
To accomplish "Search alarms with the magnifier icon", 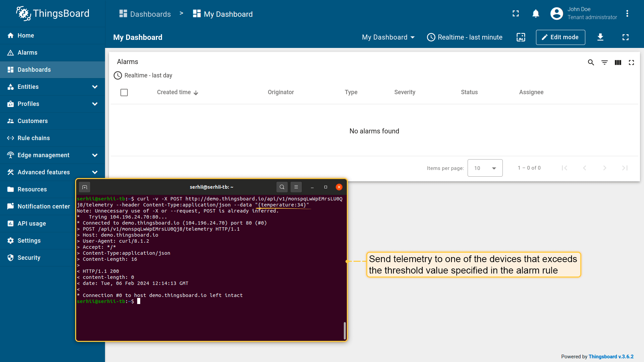I will (591, 62).
